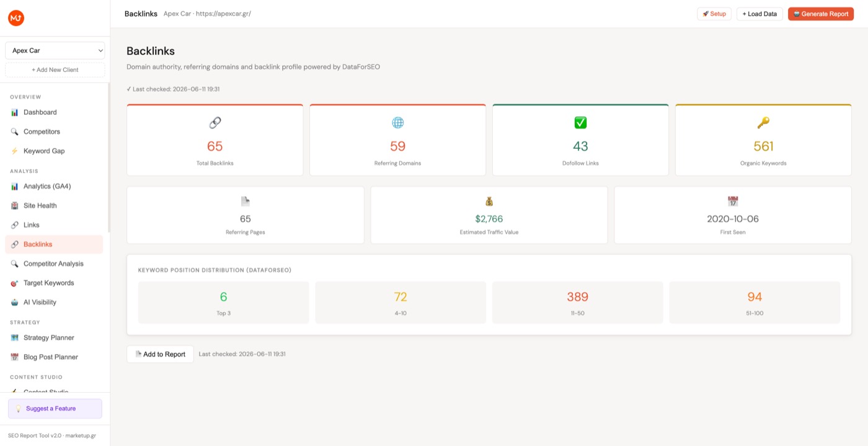The width and height of the screenshot is (868, 446).
Task: Click the + Load Data button
Action: point(759,14)
